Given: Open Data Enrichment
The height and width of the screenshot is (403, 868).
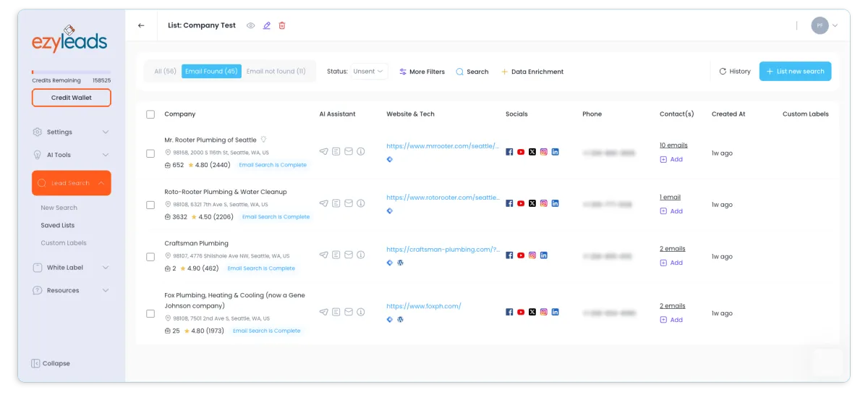Looking at the screenshot, I should (532, 72).
